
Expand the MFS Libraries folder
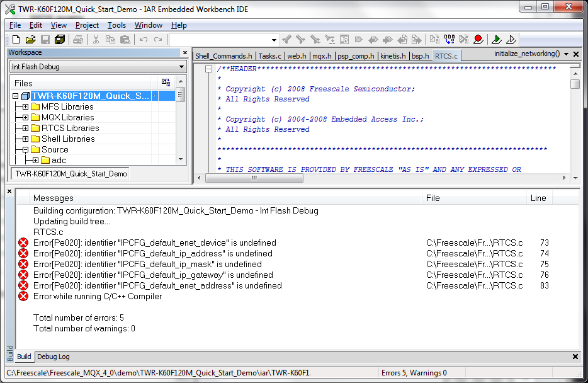click(x=26, y=107)
